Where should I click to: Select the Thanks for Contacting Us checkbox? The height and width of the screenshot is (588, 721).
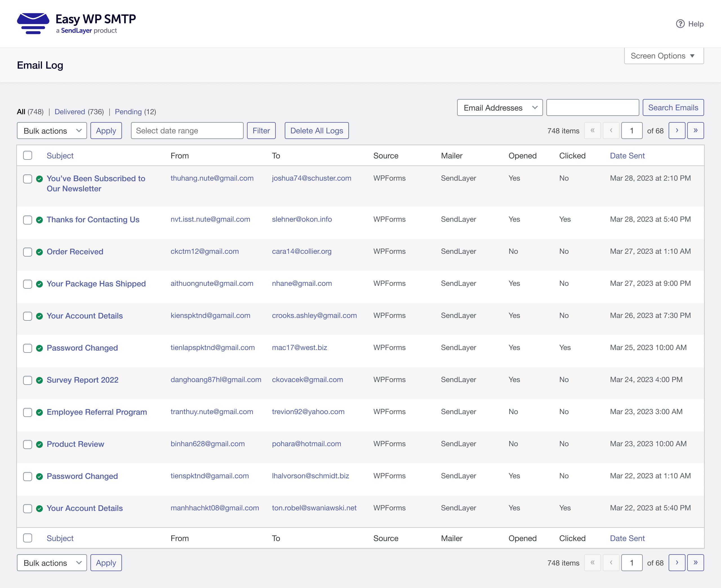point(27,220)
